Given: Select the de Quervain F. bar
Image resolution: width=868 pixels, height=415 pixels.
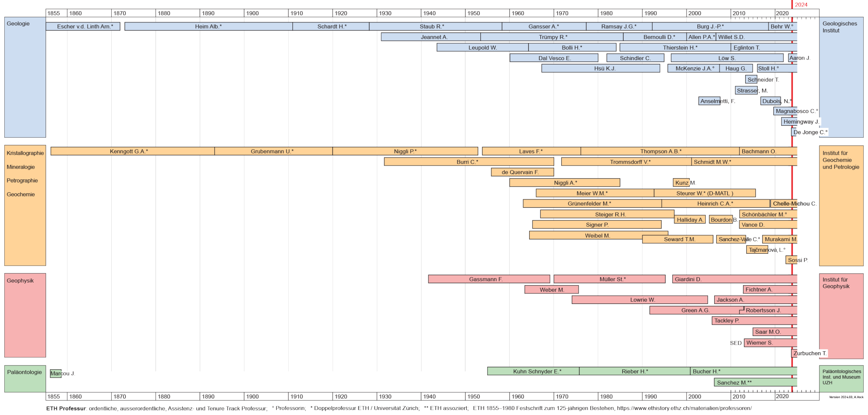Looking at the screenshot, I should click(522, 172).
